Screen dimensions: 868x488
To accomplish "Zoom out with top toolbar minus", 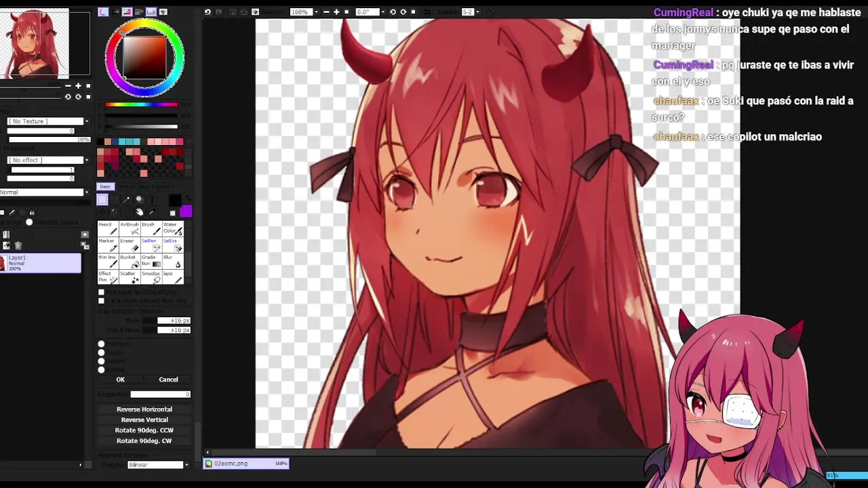I will click(x=326, y=12).
